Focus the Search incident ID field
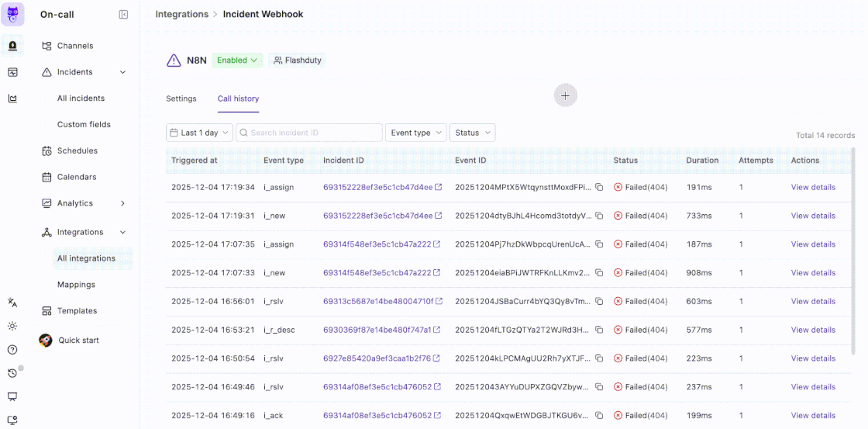868x429 pixels. 309,133
